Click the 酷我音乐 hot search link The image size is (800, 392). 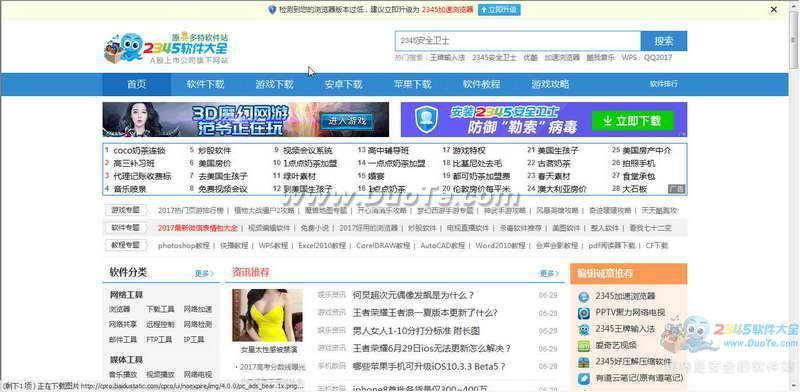600,58
